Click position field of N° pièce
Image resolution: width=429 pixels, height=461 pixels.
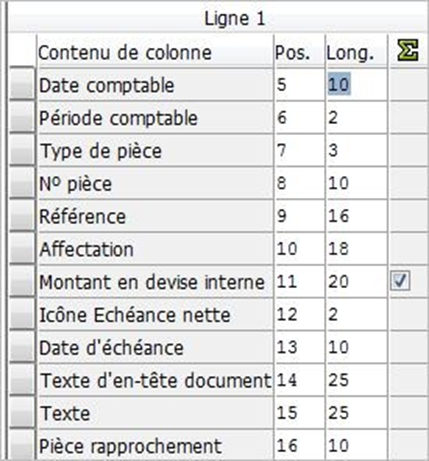(299, 183)
